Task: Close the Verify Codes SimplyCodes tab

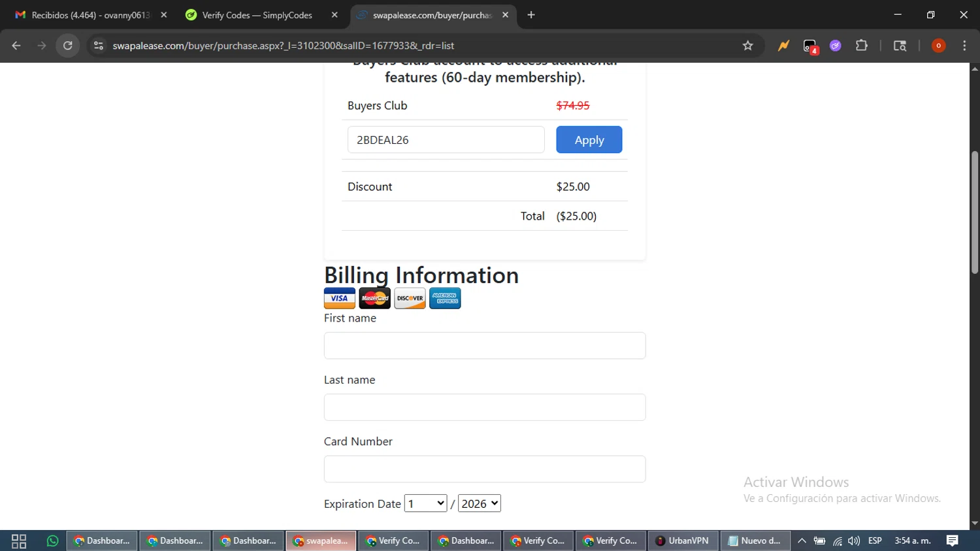Action: click(335, 15)
